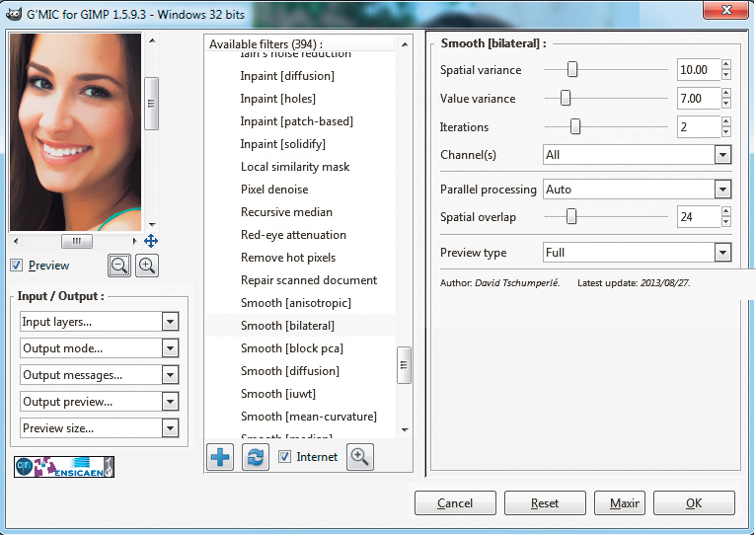
Task: Click the blue plus add-to-favorites icon
Action: 220,457
